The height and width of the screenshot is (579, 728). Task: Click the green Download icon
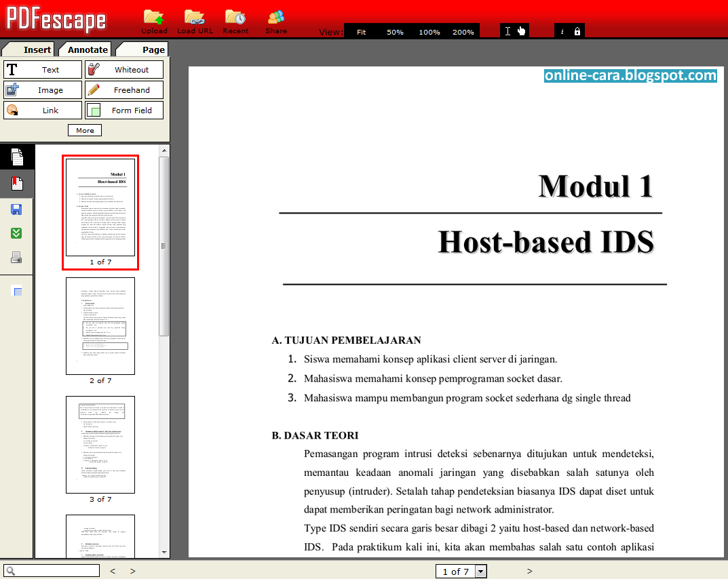[16, 233]
